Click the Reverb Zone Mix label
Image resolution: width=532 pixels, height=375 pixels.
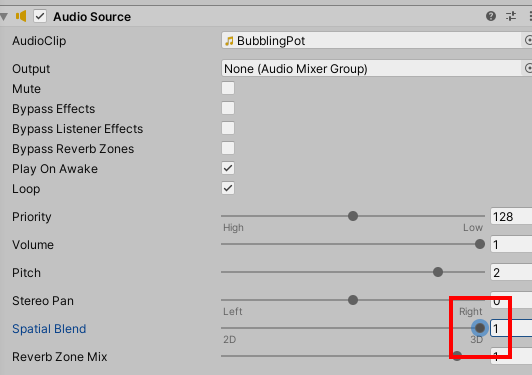(x=60, y=357)
